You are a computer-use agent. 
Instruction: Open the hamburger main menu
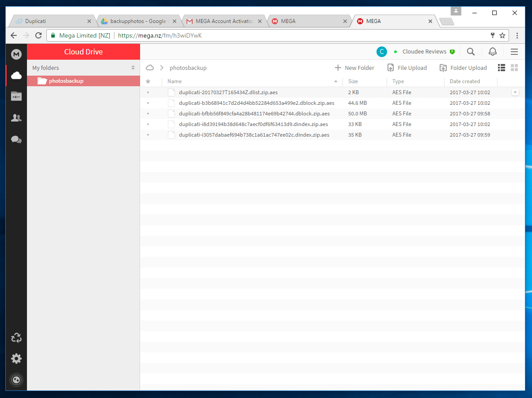tap(514, 52)
